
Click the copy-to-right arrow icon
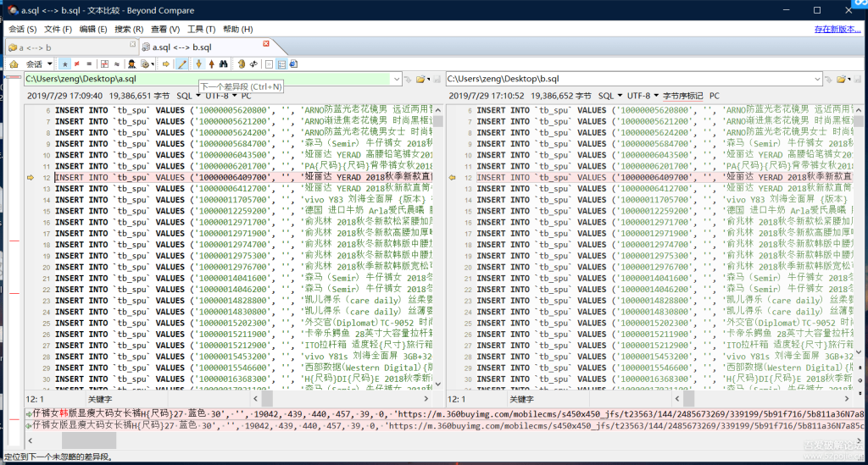166,64
